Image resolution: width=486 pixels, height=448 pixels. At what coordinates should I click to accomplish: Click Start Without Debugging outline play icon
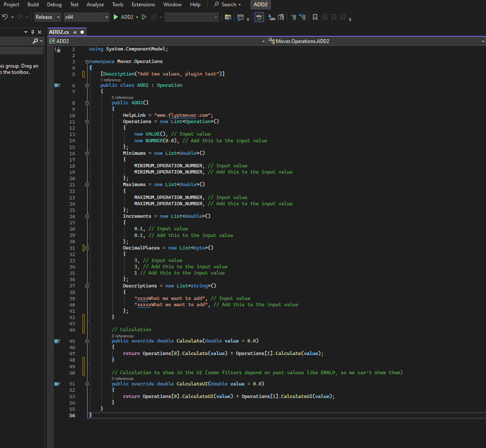(x=144, y=17)
